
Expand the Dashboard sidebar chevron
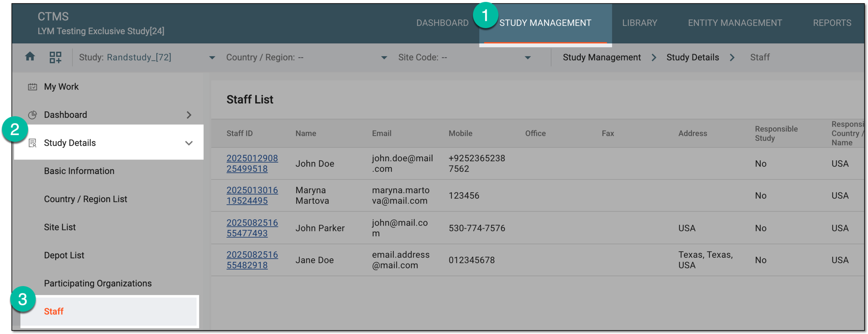pyautogui.click(x=189, y=115)
